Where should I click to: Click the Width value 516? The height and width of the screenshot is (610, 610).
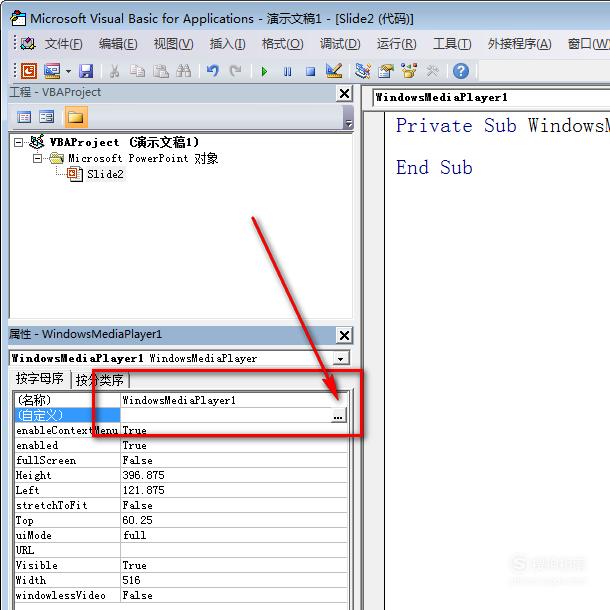(233, 580)
